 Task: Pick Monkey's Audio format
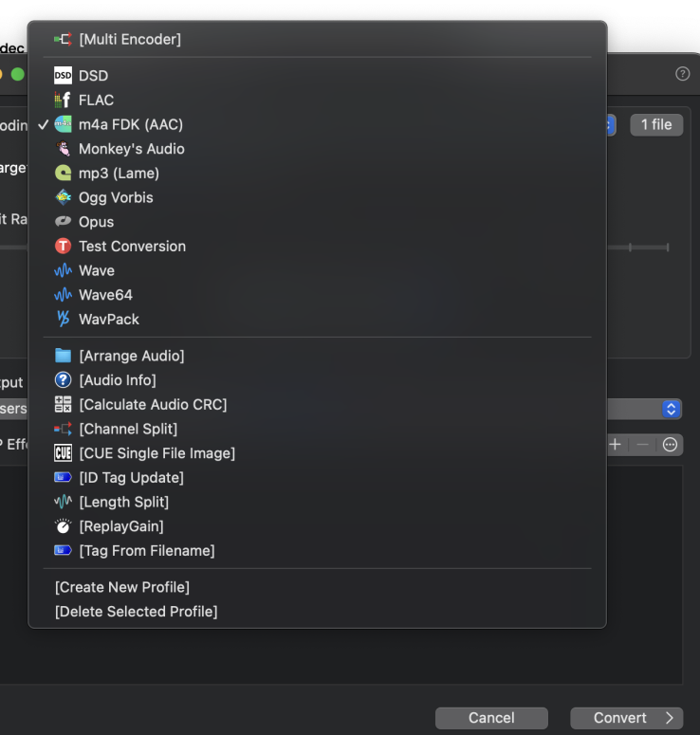tap(317, 149)
